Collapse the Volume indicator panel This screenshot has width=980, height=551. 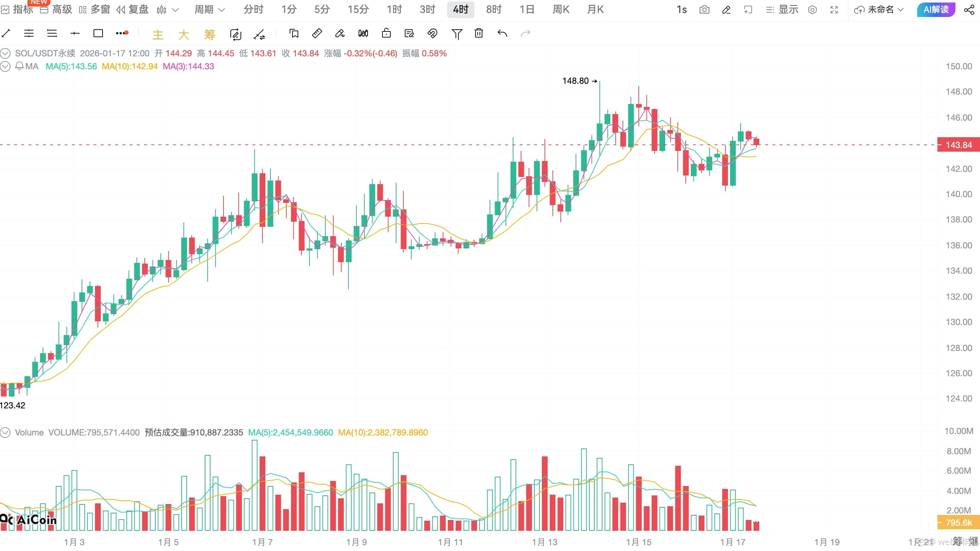[x=5, y=433]
